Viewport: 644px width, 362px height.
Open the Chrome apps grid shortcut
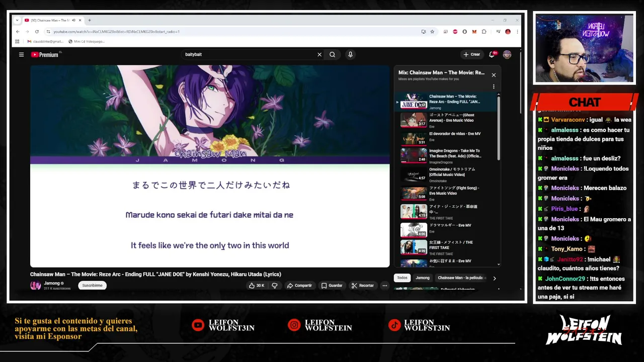click(17, 42)
